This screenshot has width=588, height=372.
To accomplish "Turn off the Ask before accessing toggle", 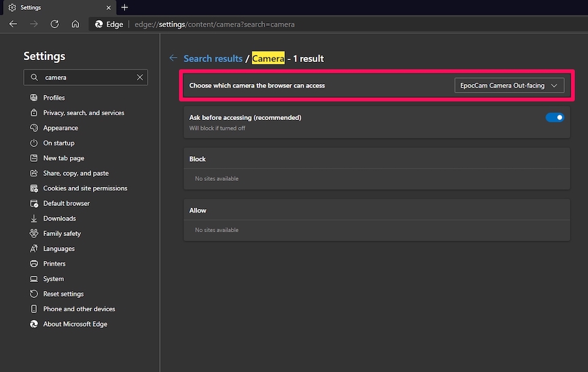I will [555, 118].
